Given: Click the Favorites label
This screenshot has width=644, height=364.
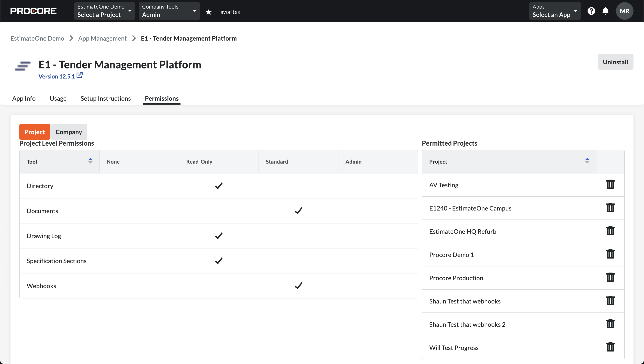Looking at the screenshot, I should [x=228, y=12].
